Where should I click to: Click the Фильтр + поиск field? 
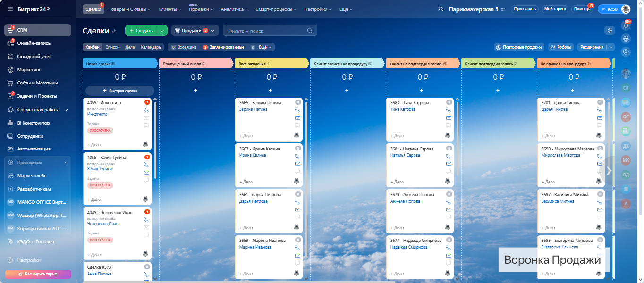[270, 31]
